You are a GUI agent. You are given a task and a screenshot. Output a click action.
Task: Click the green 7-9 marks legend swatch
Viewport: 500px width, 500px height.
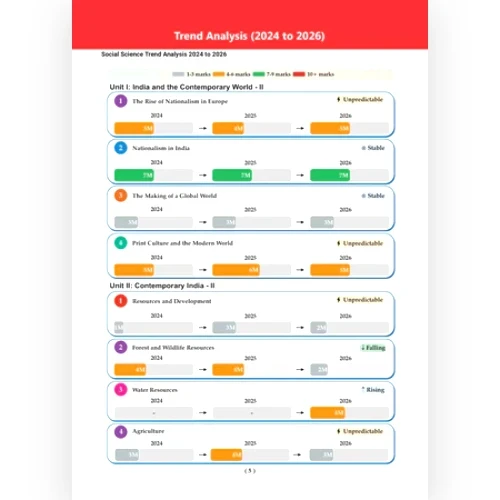pyautogui.click(x=259, y=74)
